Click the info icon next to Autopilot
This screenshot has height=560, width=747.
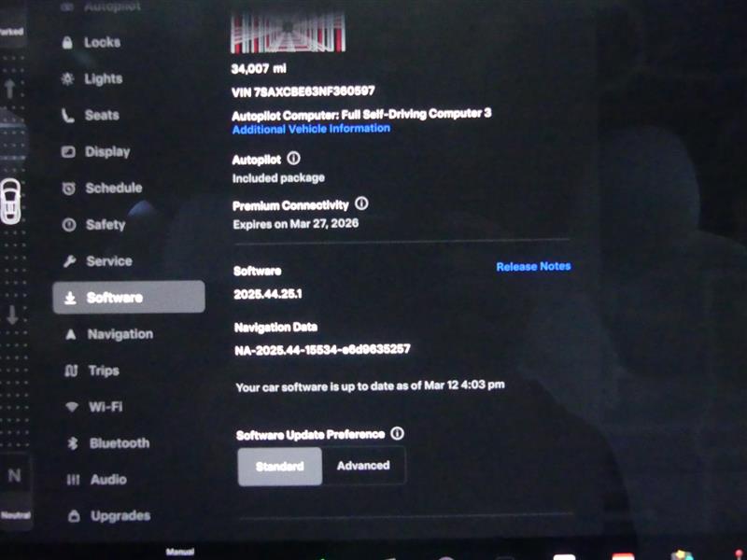(x=293, y=159)
